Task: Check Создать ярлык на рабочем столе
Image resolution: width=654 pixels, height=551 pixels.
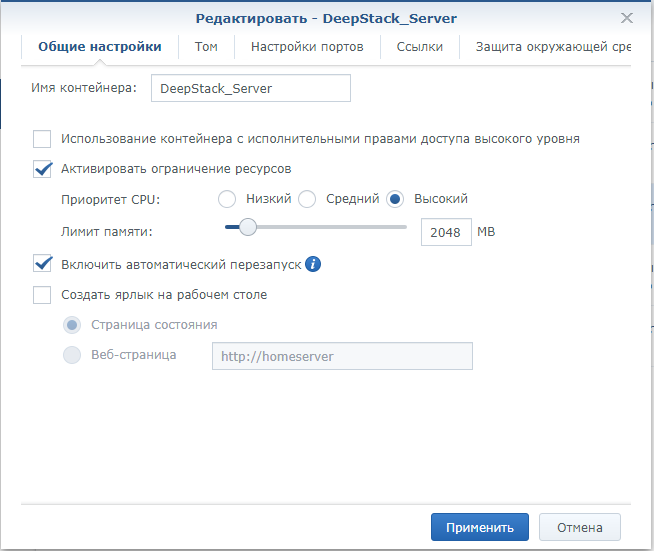Action: click(x=42, y=295)
